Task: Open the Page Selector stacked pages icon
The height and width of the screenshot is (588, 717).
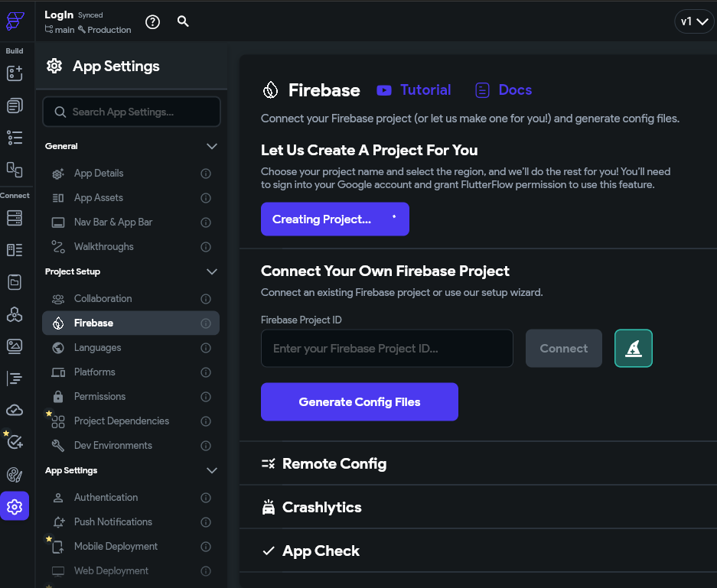Action: pos(15,106)
